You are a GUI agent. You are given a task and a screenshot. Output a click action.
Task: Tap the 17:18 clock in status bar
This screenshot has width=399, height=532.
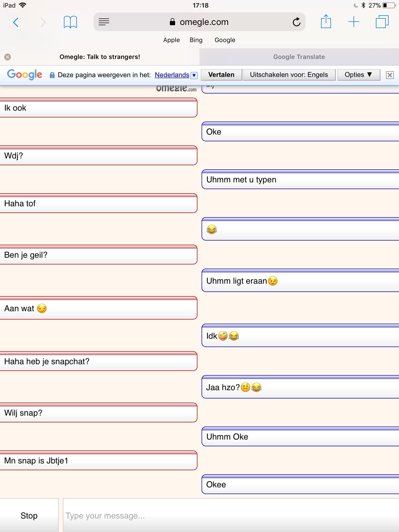(201, 5)
